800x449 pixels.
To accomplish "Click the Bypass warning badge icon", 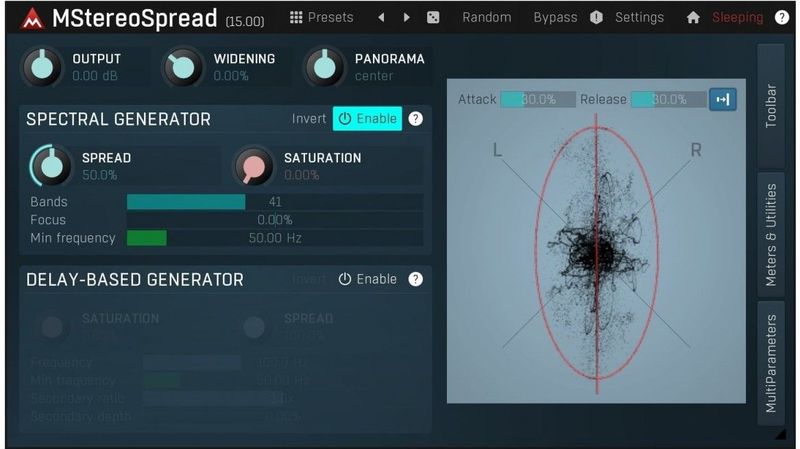I will [x=596, y=18].
